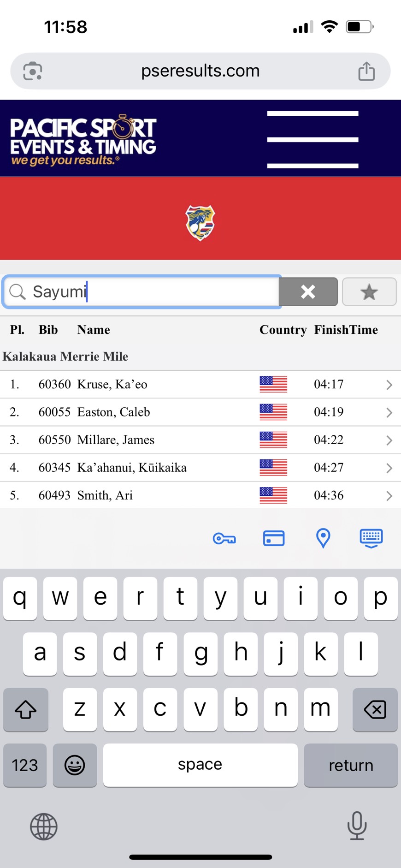Expand details for Kruse, Ka'eo

tap(389, 385)
